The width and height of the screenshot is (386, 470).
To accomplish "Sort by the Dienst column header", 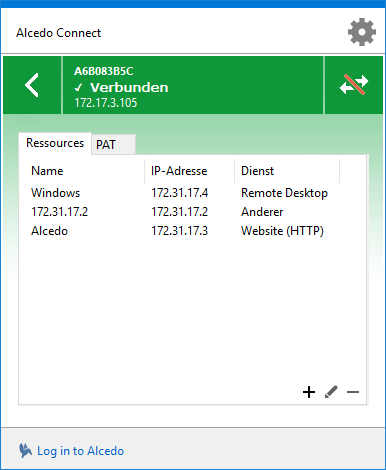I will pos(287,171).
